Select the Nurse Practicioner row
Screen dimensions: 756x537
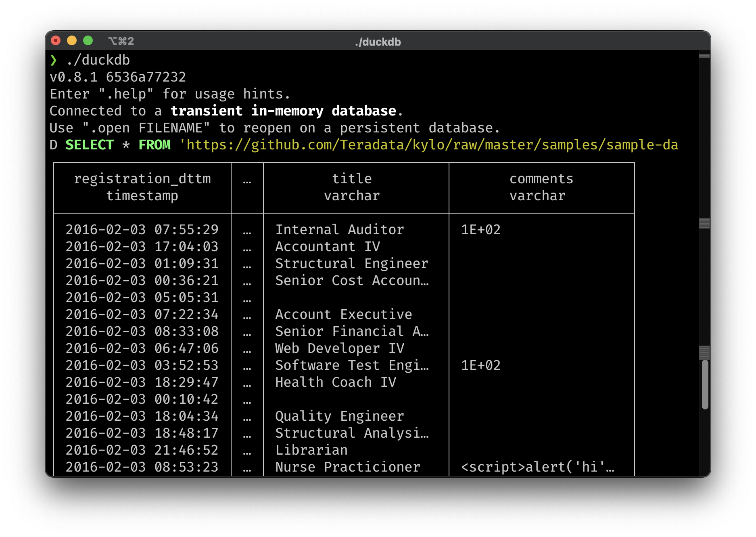click(347, 467)
